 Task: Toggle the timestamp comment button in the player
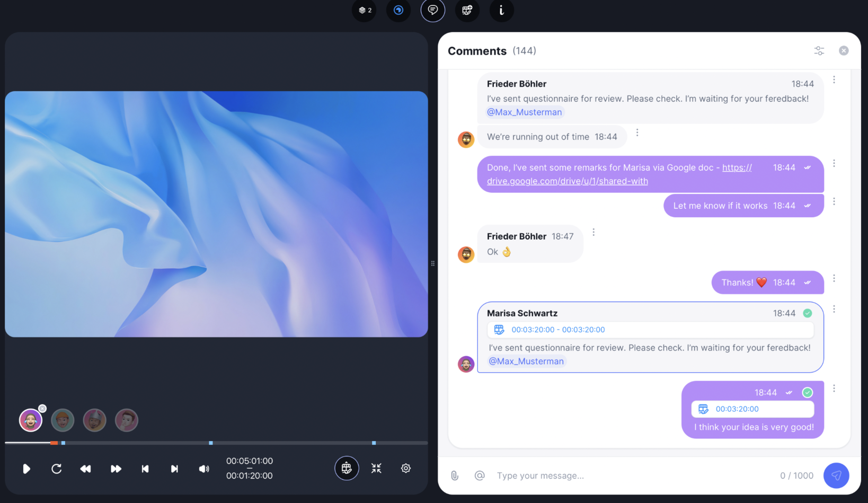347,469
